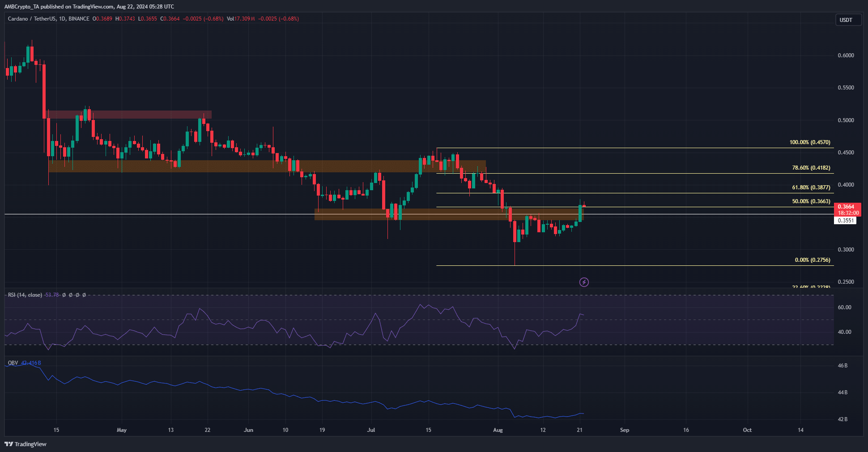This screenshot has height=452, width=868.
Task: Click 46 B on the OBV axis
Action: (x=842, y=366)
